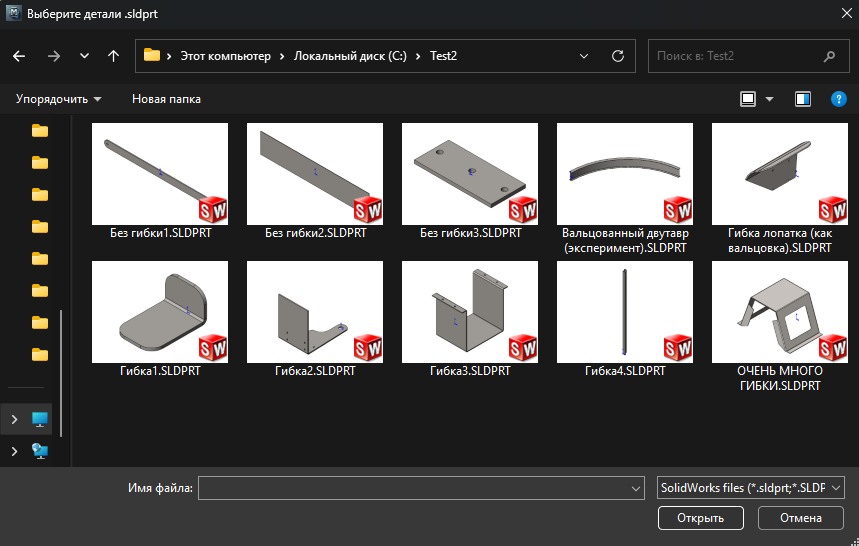Click the 'Отмена' button

click(801, 518)
